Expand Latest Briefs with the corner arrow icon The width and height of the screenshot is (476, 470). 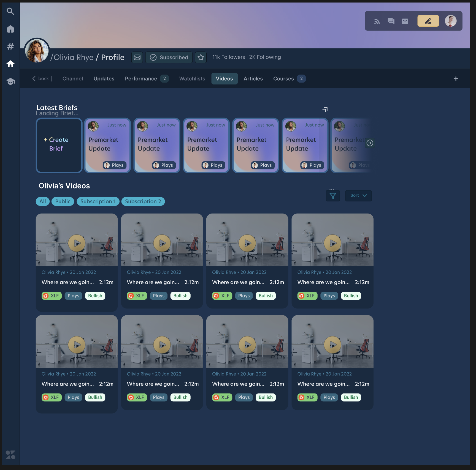coord(325,110)
